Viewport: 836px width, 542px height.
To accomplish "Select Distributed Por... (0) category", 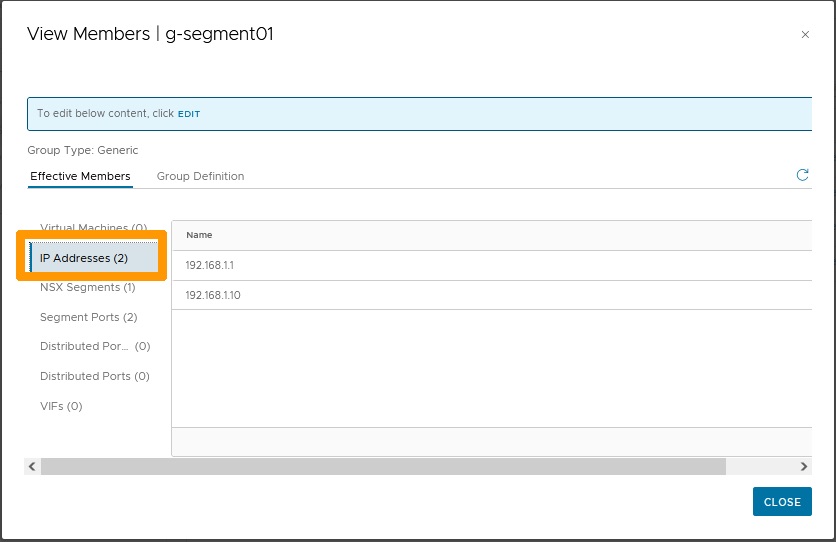I will (95, 346).
